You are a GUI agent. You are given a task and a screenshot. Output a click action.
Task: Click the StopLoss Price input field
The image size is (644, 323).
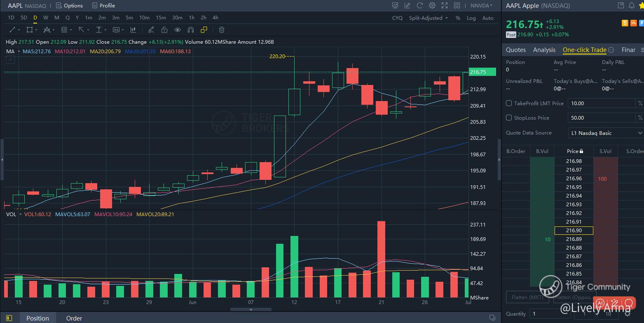[602, 118]
